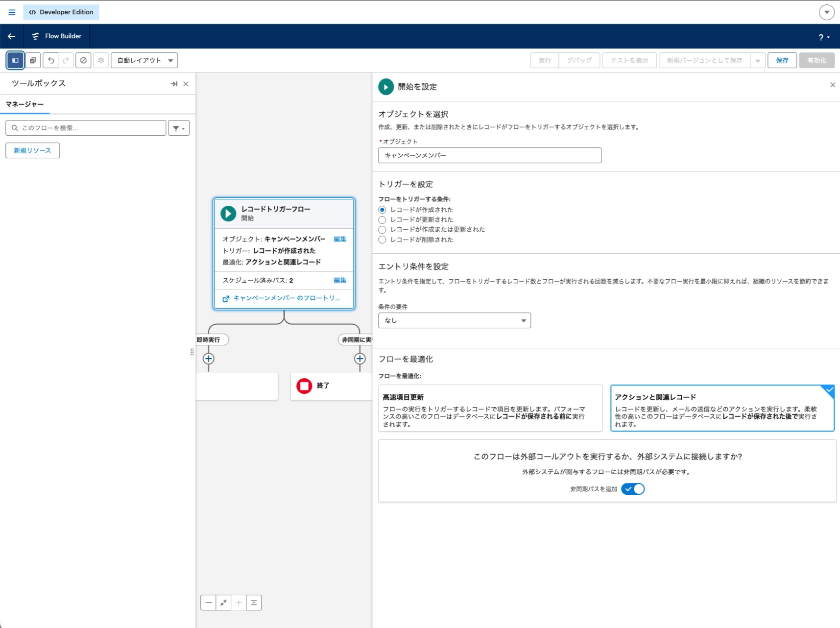
Task: Click the copy elements toolbar icon
Action: pos(33,60)
